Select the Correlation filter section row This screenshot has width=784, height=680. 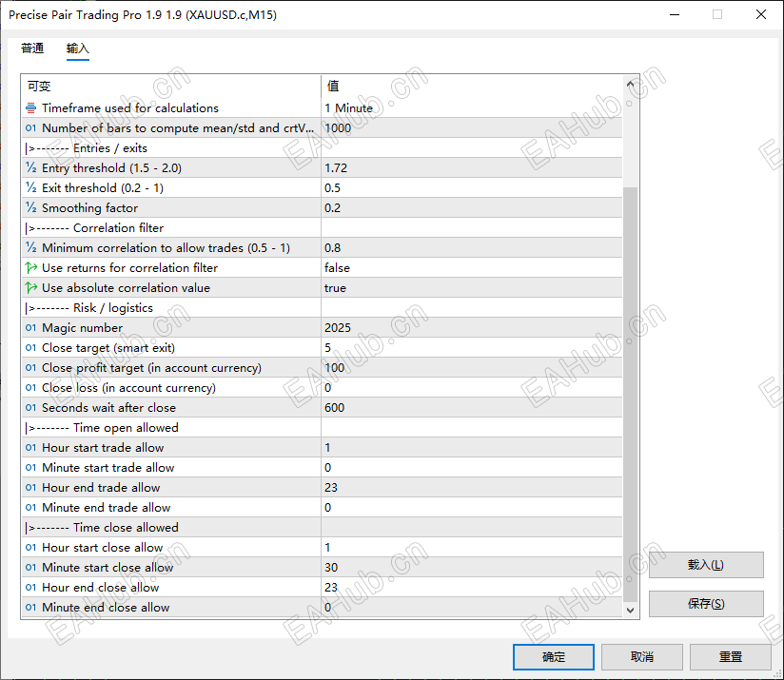click(x=322, y=228)
